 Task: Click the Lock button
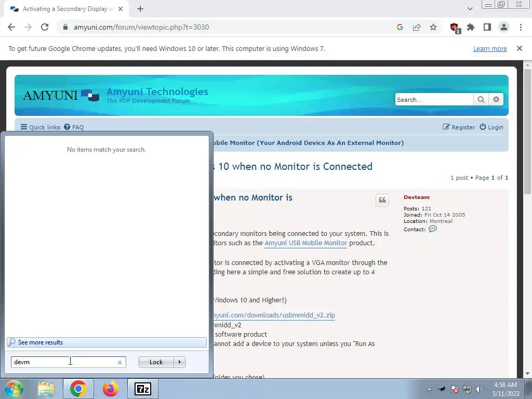156,362
